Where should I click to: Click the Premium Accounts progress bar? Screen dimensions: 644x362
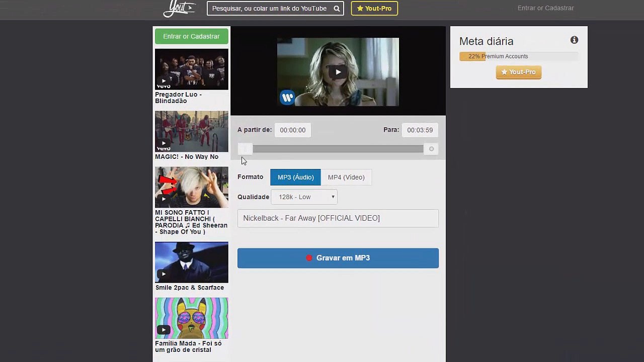[519, 56]
